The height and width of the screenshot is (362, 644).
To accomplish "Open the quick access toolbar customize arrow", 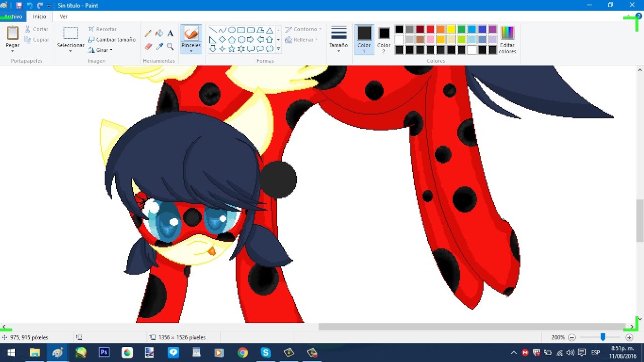I will pyautogui.click(x=49, y=6).
